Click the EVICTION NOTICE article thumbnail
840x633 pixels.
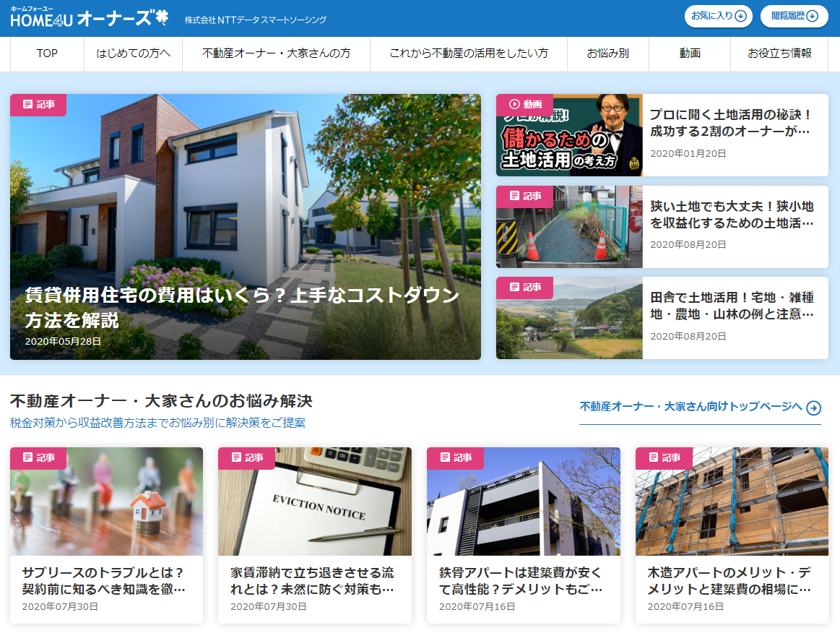click(315, 501)
